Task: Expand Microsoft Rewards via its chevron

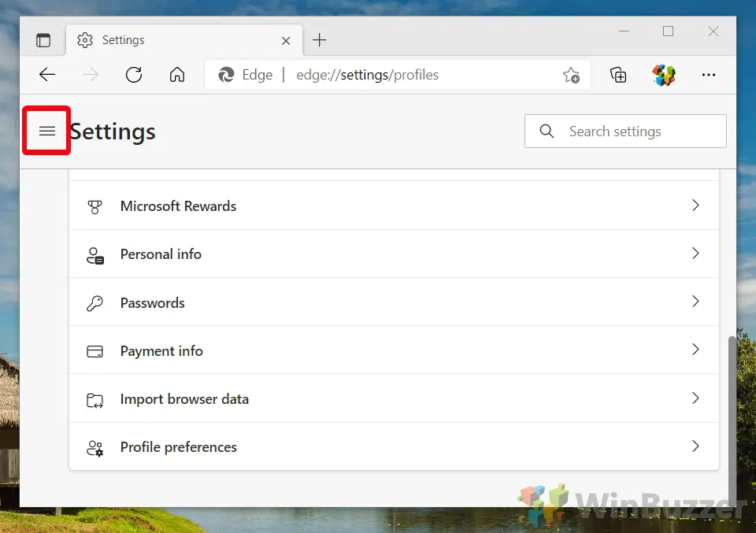Action: [x=695, y=205]
